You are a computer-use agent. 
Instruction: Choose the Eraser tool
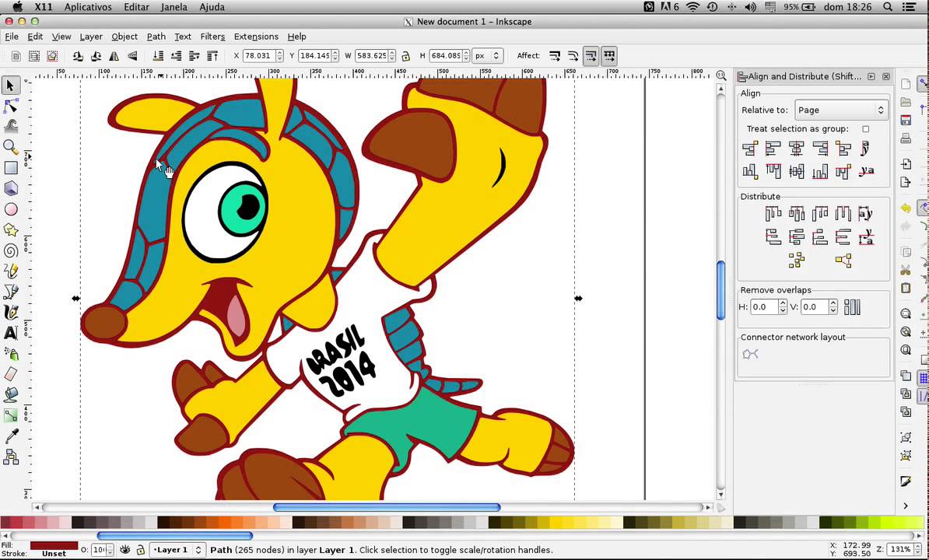point(11,374)
